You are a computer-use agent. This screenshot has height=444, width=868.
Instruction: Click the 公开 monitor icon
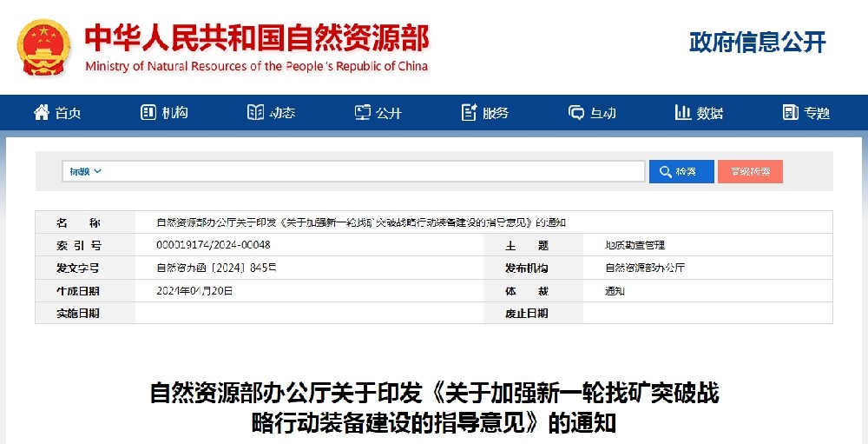(363, 113)
